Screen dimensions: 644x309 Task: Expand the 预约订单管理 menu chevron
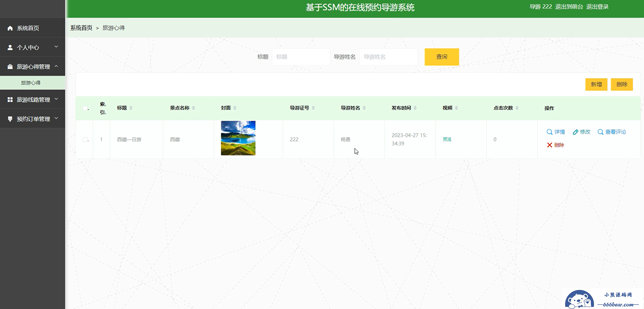(x=56, y=118)
